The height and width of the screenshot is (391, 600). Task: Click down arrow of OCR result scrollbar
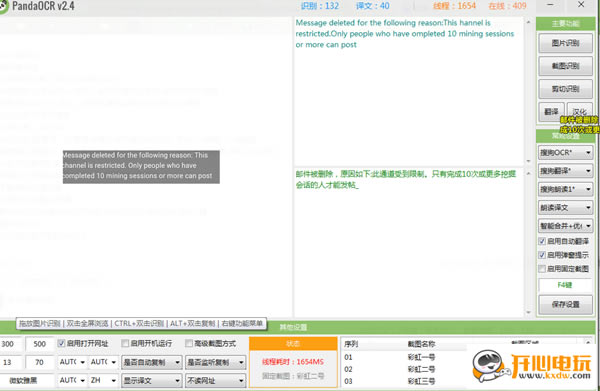(x=528, y=161)
